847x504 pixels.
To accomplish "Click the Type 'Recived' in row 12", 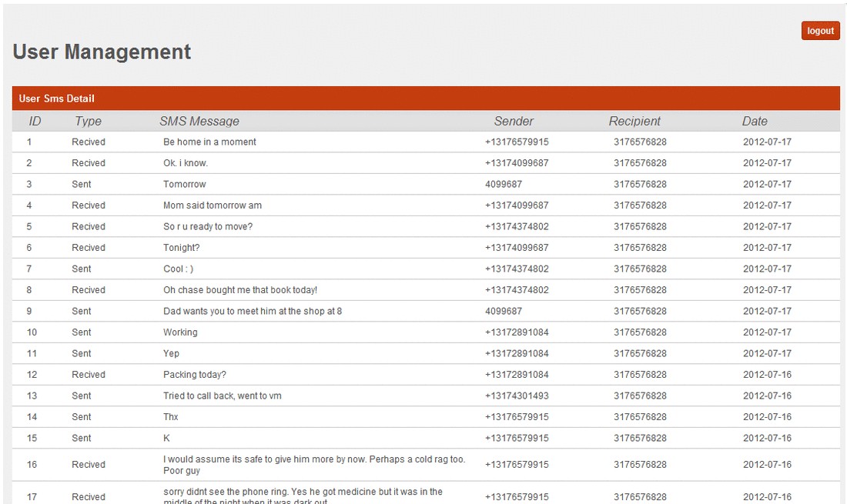I will click(89, 375).
